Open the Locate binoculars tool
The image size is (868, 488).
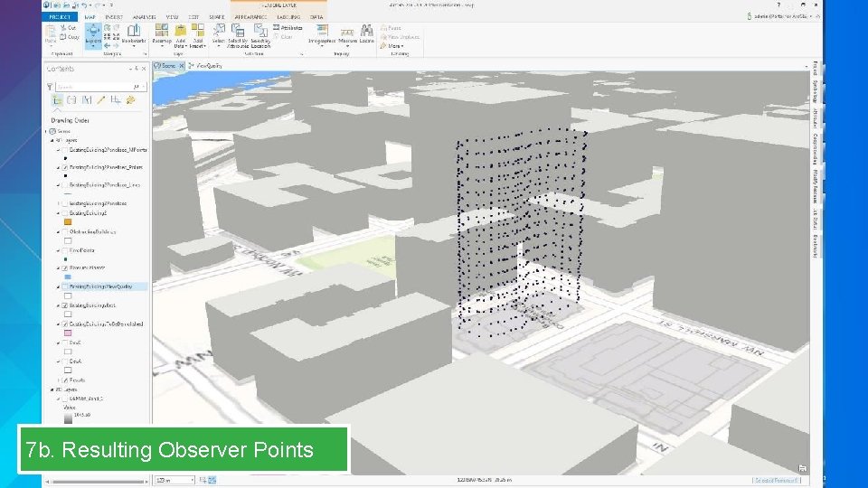[366, 33]
